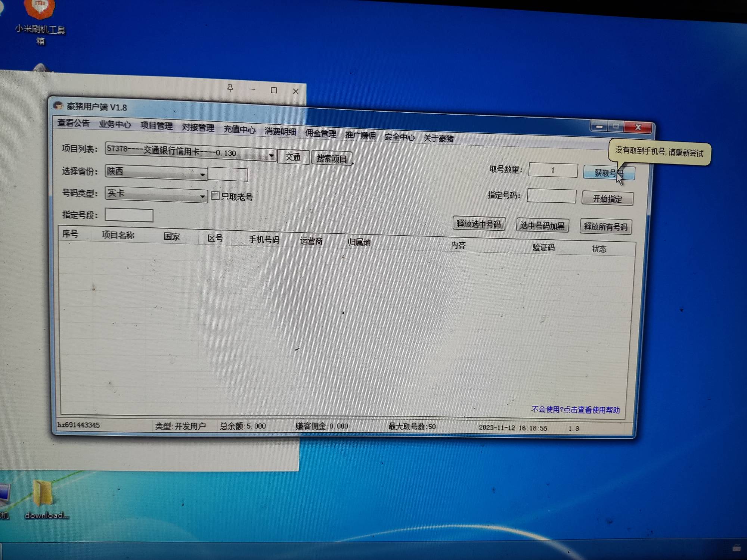The image size is (747, 560).
Task: Click the empty field beside province dropdown
Action: (x=228, y=174)
